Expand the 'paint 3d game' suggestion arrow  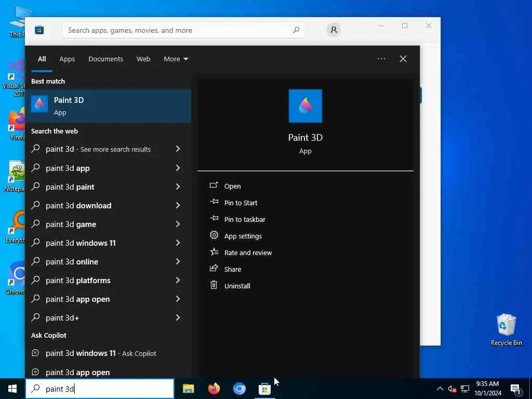(178, 223)
